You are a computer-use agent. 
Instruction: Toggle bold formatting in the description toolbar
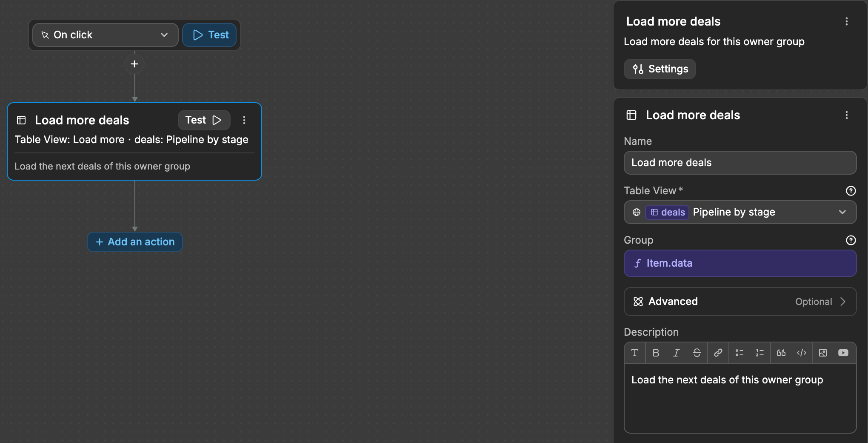[x=656, y=353]
